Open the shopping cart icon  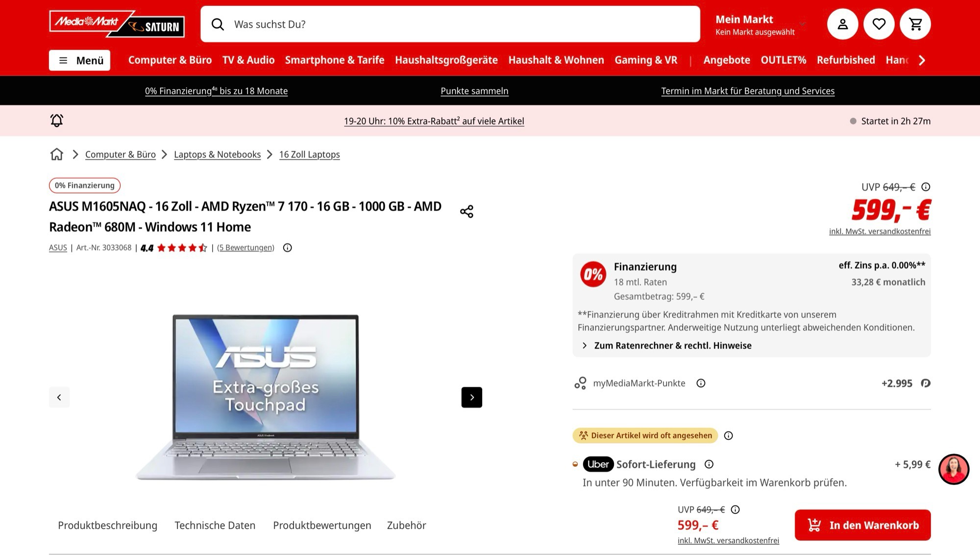click(x=915, y=24)
